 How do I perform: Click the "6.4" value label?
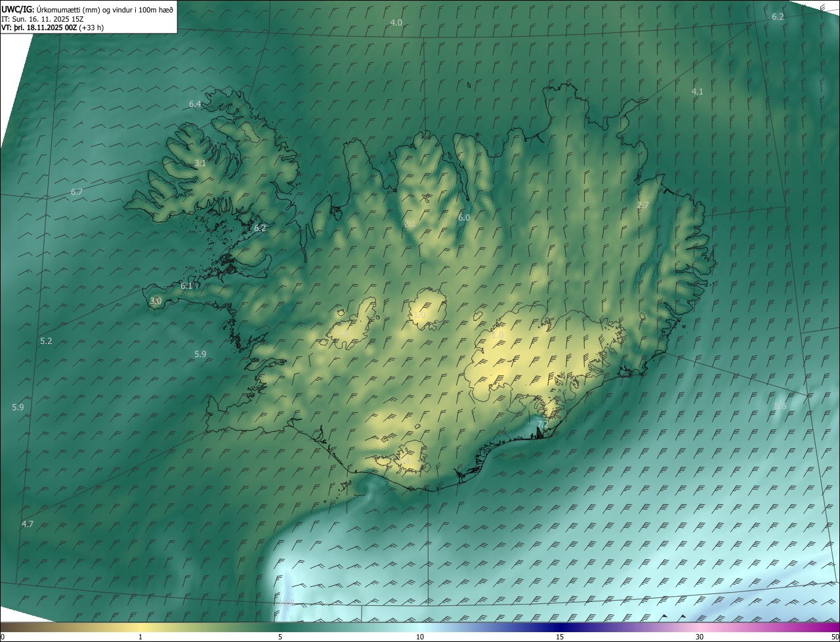click(195, 104)
